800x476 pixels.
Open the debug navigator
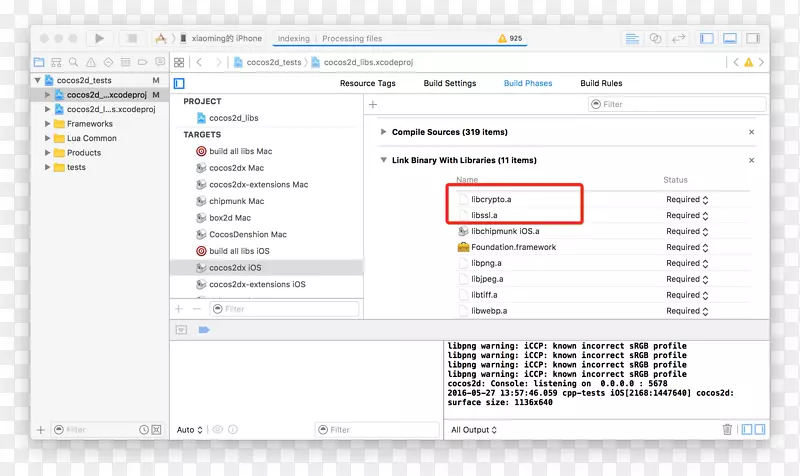pyautogui.click(x=126, y=62)
